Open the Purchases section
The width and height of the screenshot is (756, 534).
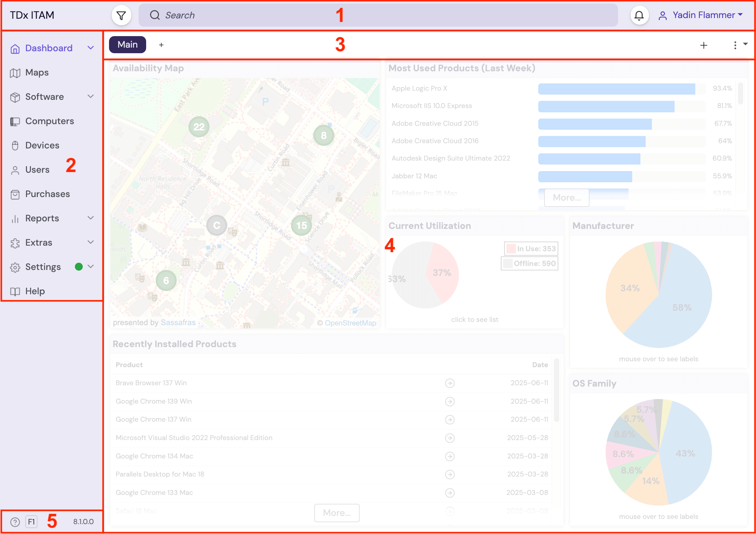click(47, 194)
